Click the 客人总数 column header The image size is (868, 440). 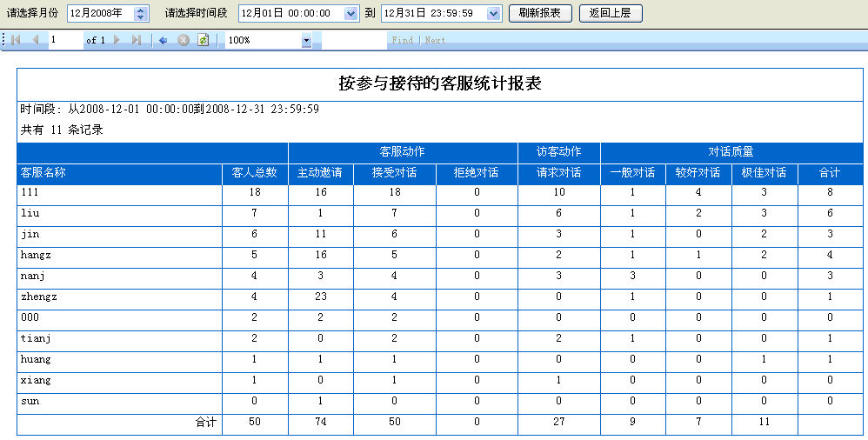click(254, 172)
